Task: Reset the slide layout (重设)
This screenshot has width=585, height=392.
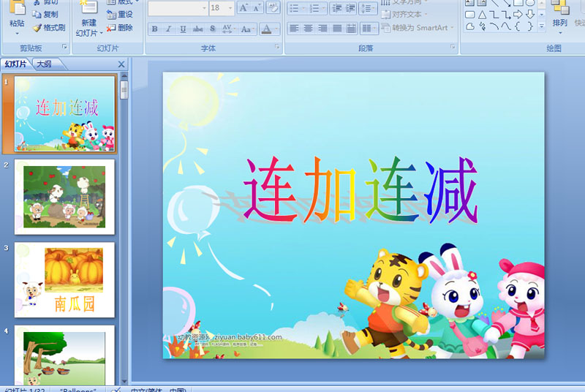Action: 119,14
